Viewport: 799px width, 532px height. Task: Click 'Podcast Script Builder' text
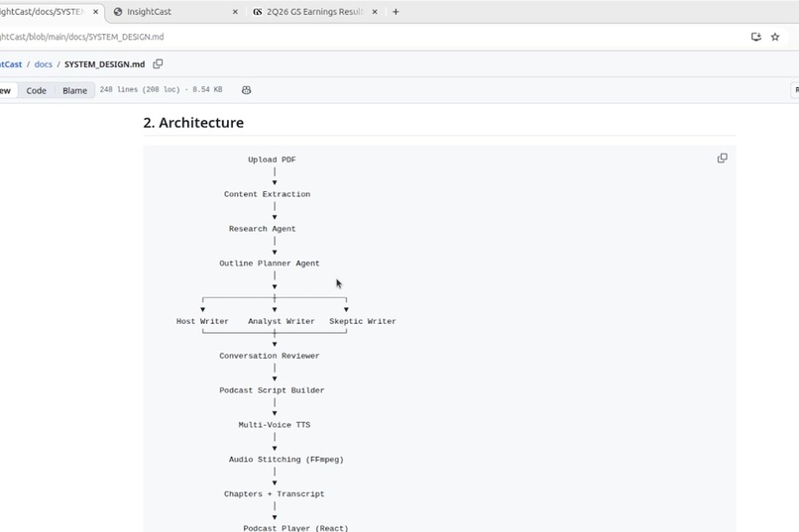(272, 390)
